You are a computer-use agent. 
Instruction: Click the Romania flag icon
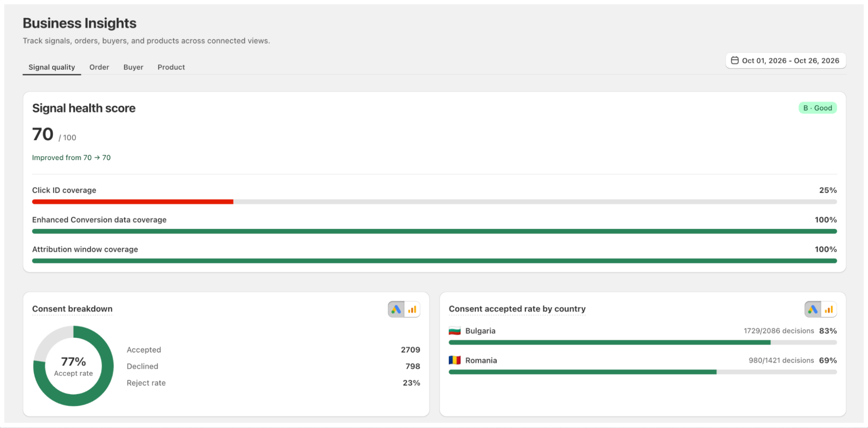455,360
